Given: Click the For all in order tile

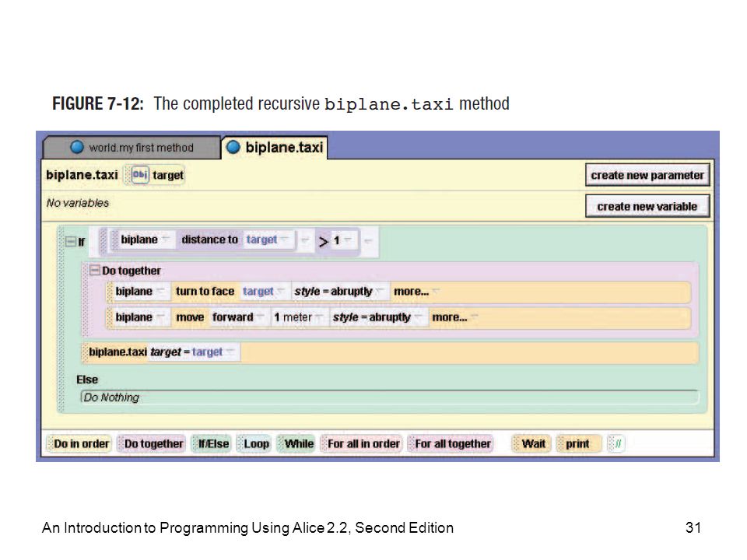Looking at the screenshot, I should [x=361, y=444].
